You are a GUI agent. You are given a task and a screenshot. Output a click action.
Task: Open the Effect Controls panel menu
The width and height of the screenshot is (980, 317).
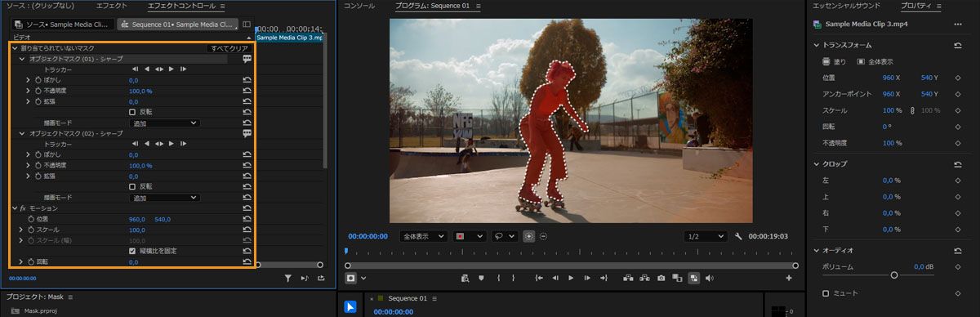[222, 6]
